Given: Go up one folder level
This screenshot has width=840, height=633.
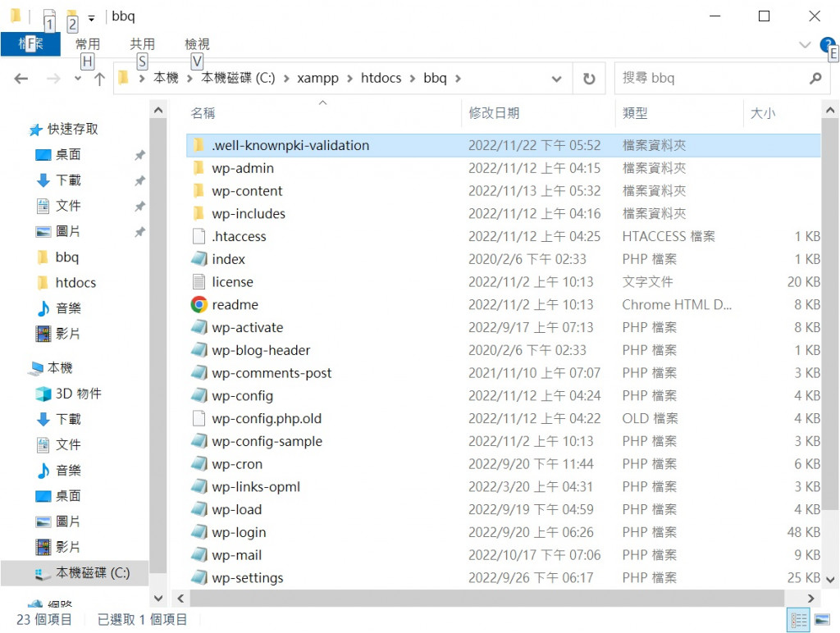Looking at the screenshot, I should coord(99,79).
